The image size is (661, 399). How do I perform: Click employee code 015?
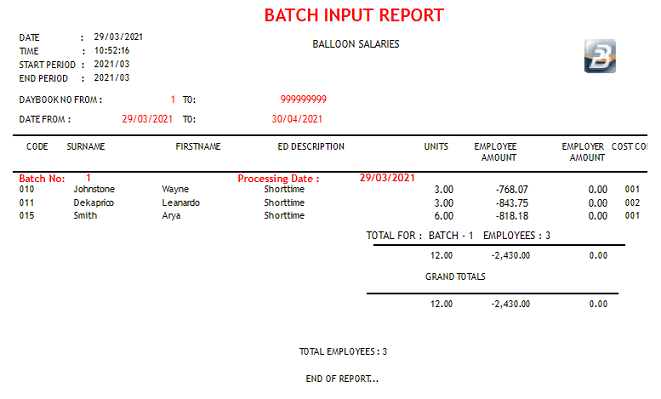click(27, 216)
